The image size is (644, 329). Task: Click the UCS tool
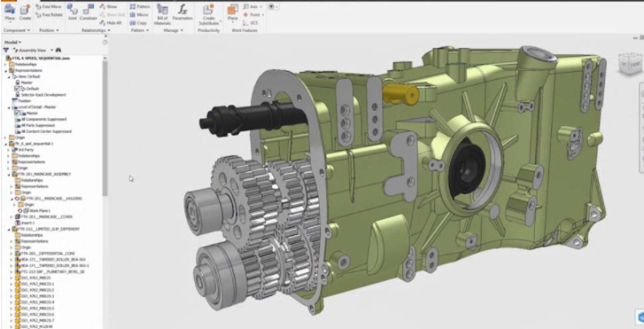[x=251, y=23]
